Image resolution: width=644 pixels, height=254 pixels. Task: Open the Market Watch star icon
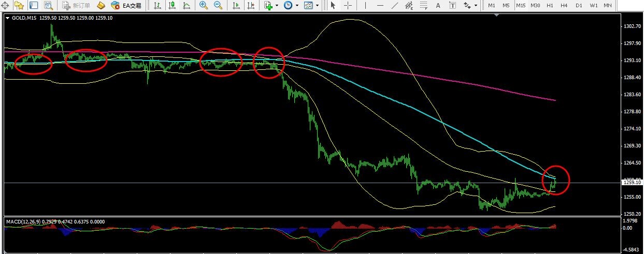coord(19,6)
